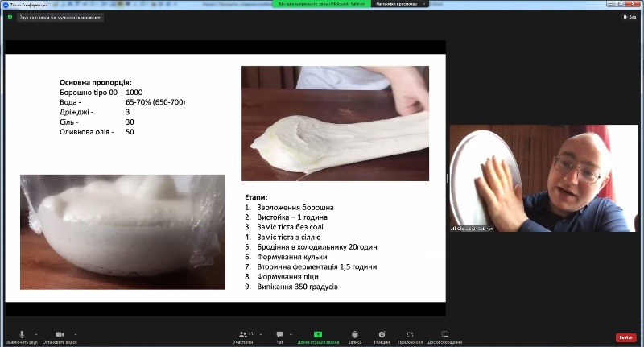Click the heading 'Основна пропорція:'
The height and width of the screenshot is (347, 644).
96,82
